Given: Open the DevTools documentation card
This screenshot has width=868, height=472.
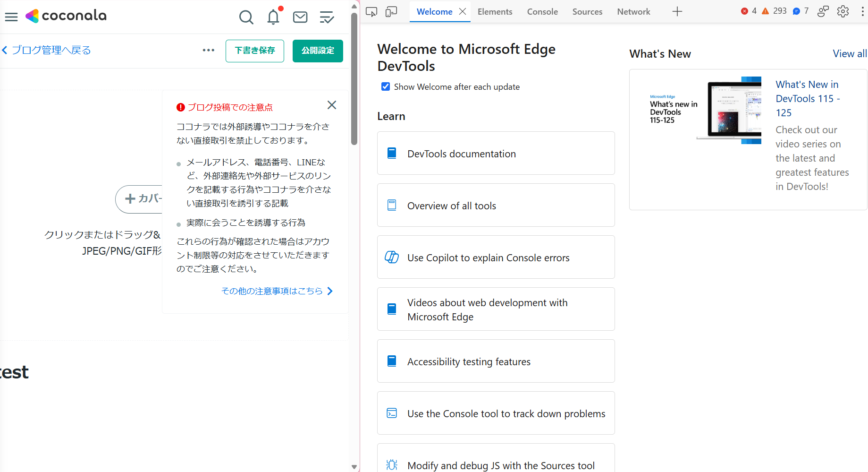Looking at the screenshot, I should (x=496, y=154).
